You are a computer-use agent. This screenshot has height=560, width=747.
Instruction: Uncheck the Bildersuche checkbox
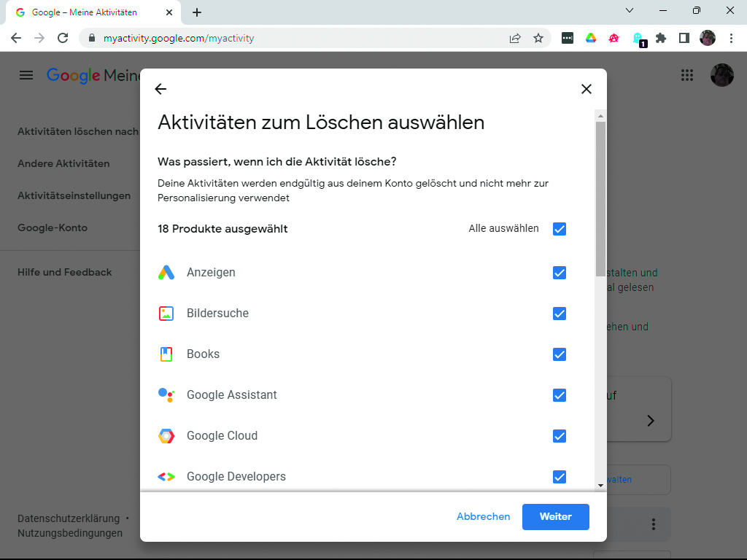[x=560, y=314]
